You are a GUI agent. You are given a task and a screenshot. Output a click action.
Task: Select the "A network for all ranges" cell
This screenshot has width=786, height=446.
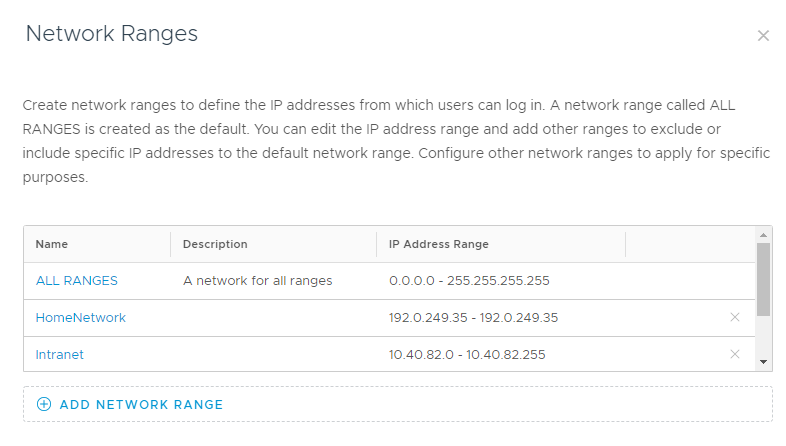point(257,281)
